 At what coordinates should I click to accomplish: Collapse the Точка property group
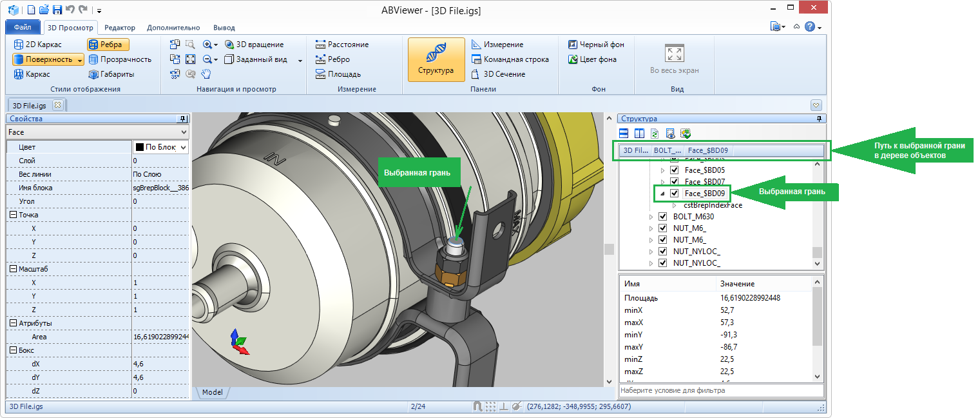pos(13,215)
